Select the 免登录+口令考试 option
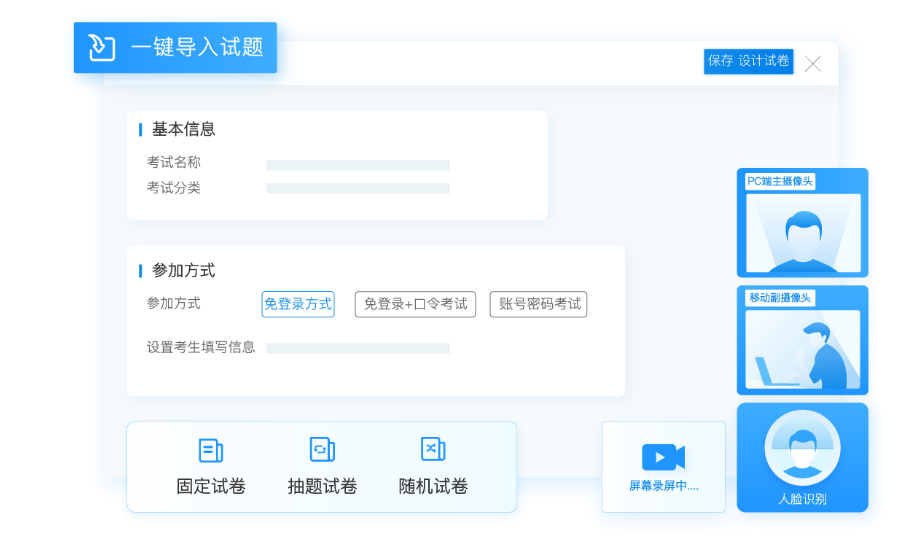This screenshot has height=551, width=906. pos(415,304)
